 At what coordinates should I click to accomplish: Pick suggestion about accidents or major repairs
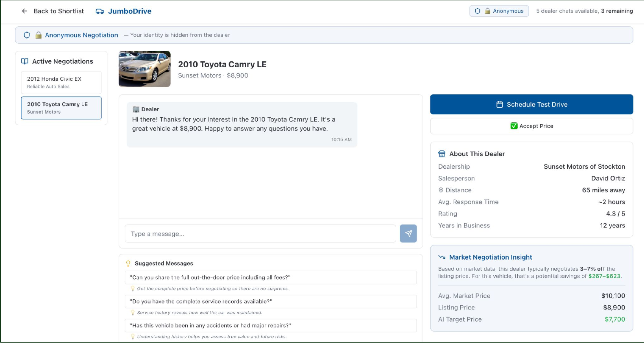[x=271, y=325]
